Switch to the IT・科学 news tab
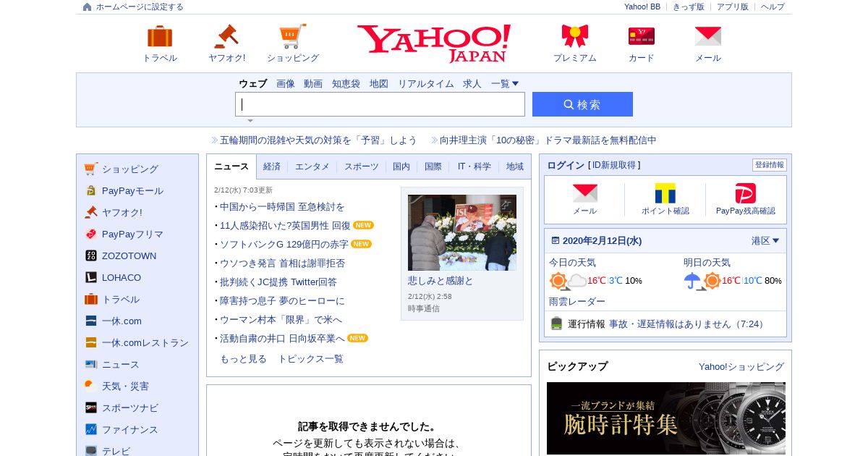The height and width of the screenshot is (456, 868). tap(475, 166)
